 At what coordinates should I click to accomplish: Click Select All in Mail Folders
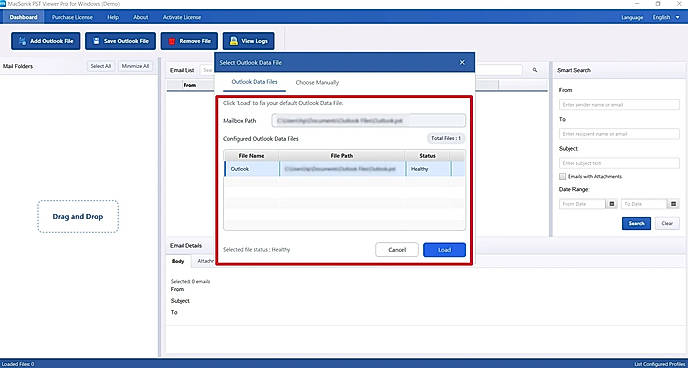click(100, 66)
